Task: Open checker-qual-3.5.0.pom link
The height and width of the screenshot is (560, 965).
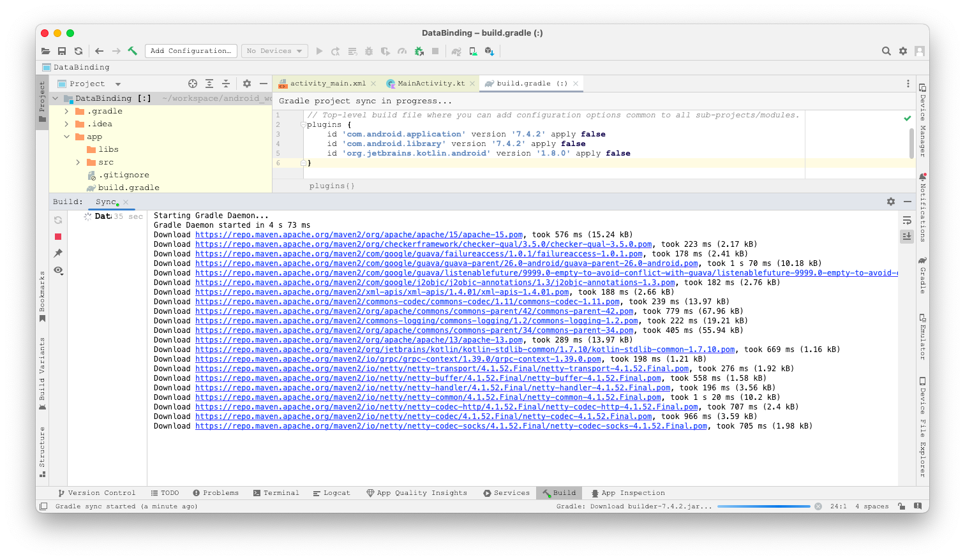Action: tap(424, 244)
